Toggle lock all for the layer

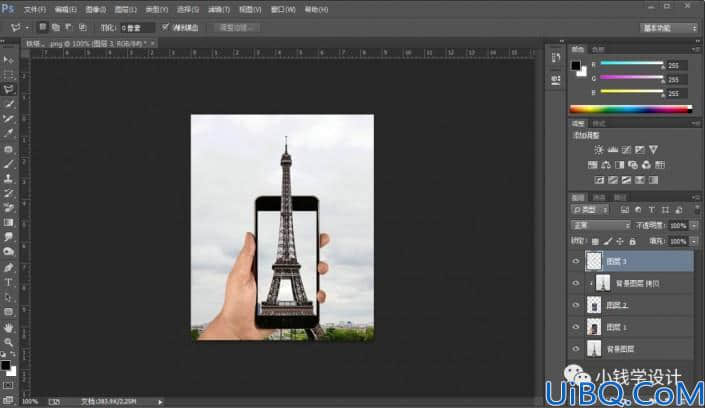point(633,242)
